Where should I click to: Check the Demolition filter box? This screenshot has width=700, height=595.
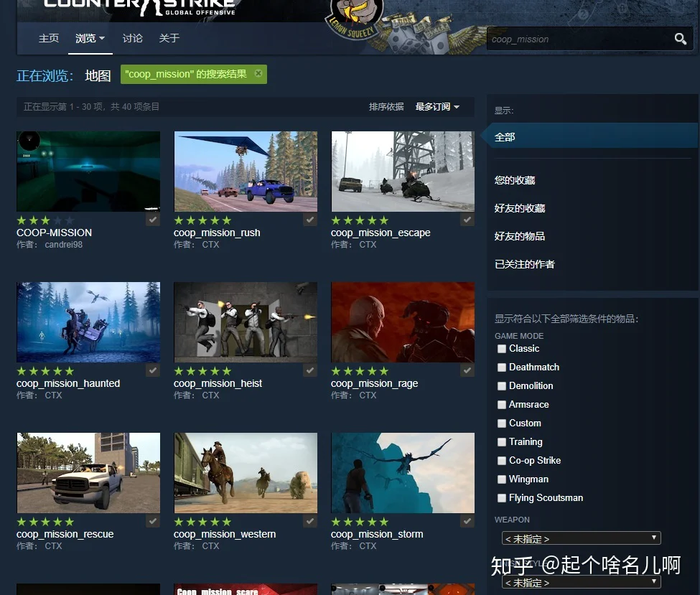[502, 386]
